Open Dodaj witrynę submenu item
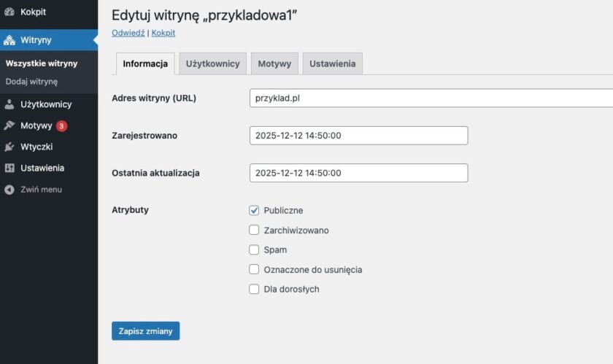Image resolution: width=613 pixels, height=364 pixels. click(31, 82)
